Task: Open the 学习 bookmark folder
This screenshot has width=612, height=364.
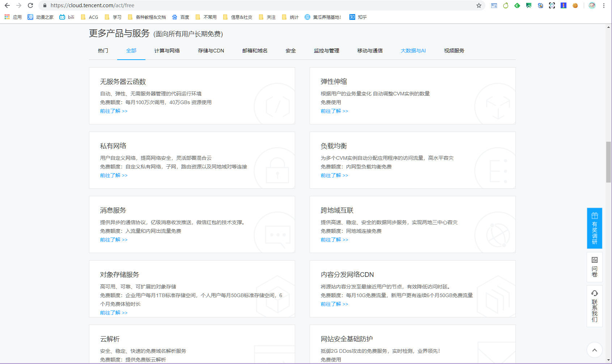Action: (113, 17)
